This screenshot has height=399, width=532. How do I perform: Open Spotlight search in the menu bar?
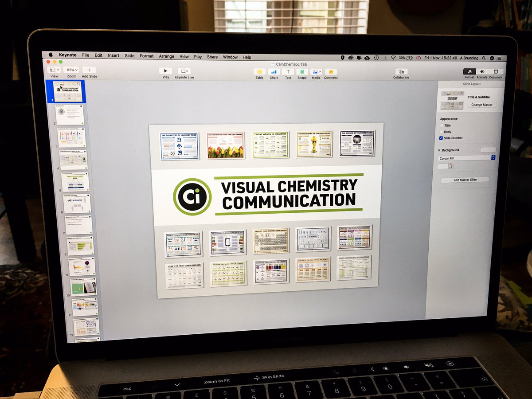point(484,58)
